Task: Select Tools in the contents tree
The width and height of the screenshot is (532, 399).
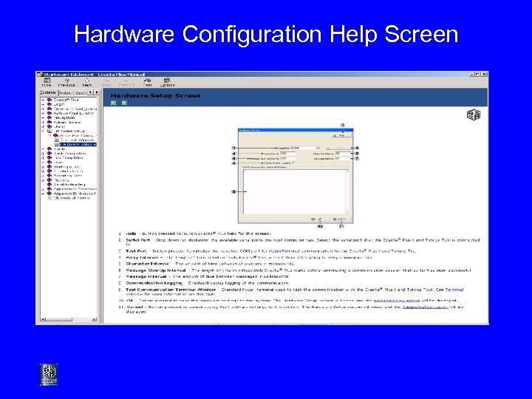Action: click(59, 149)
